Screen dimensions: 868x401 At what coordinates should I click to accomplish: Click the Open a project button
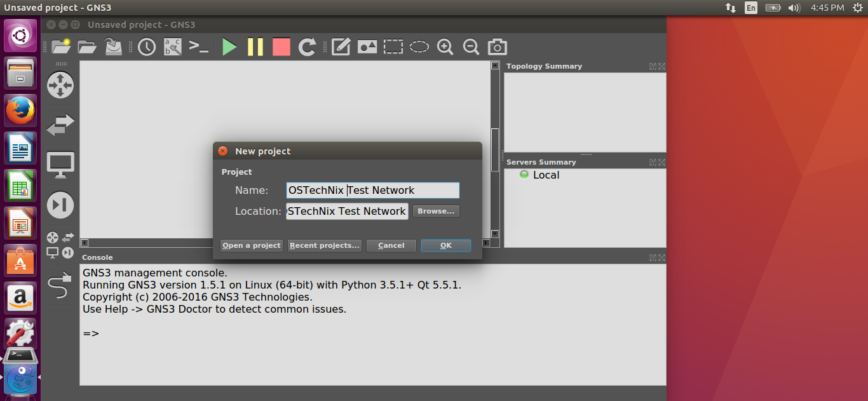pyautogui.click(x=252, y=245)
